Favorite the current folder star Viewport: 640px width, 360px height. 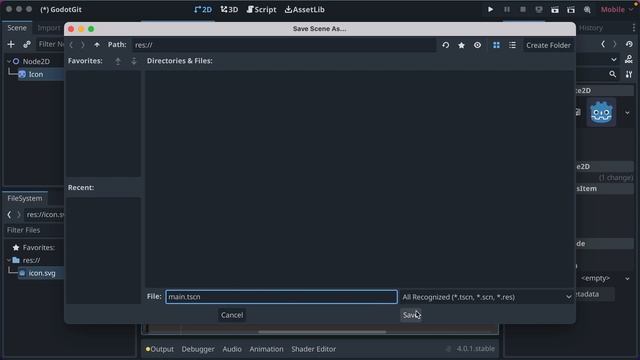pyautogui.click(x=461, y=45)
